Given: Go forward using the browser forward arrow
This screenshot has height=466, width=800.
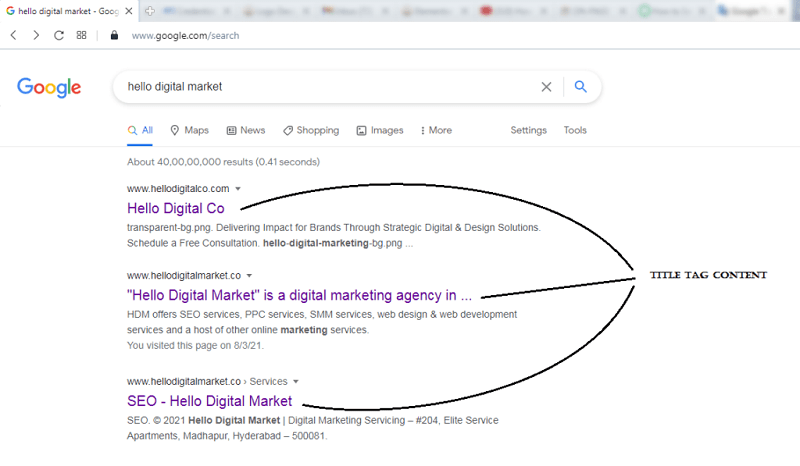Looking at the screenshot, I should pyautogui.click(x=36, y=35).
